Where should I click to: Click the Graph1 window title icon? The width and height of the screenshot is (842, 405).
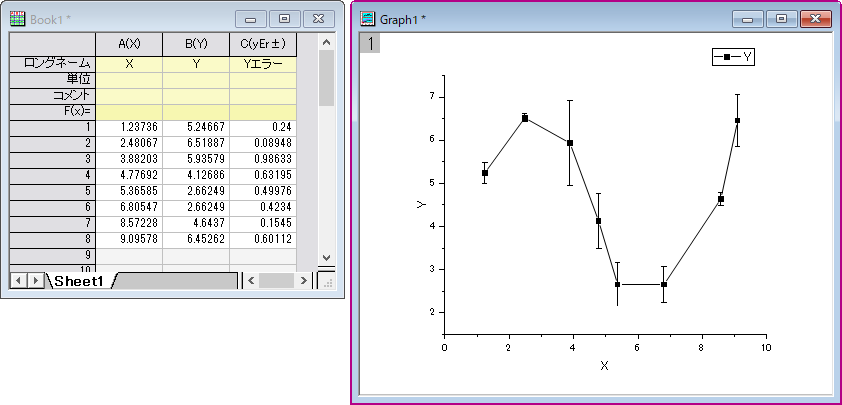[369, 18]
